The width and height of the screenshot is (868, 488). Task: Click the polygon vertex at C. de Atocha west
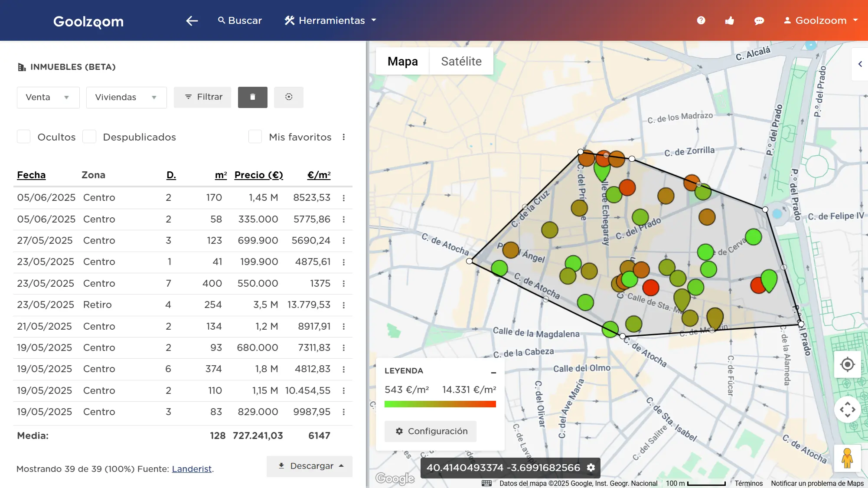pos(469,261)
